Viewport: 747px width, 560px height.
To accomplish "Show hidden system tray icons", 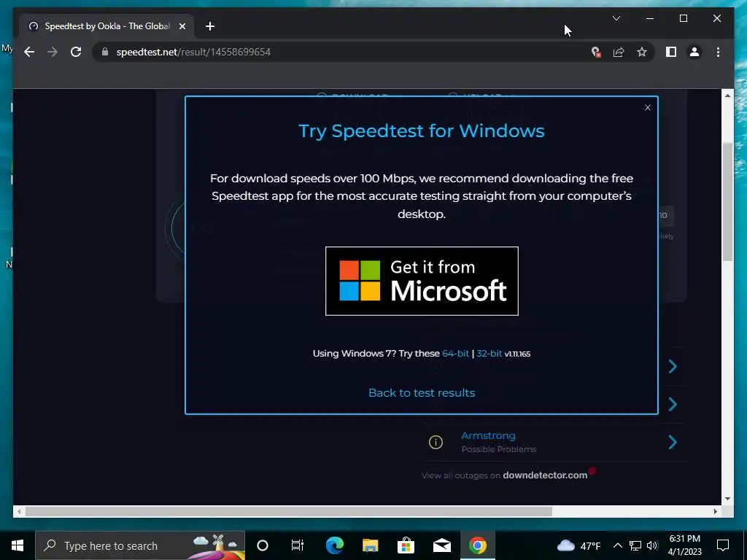I will 617,545.
